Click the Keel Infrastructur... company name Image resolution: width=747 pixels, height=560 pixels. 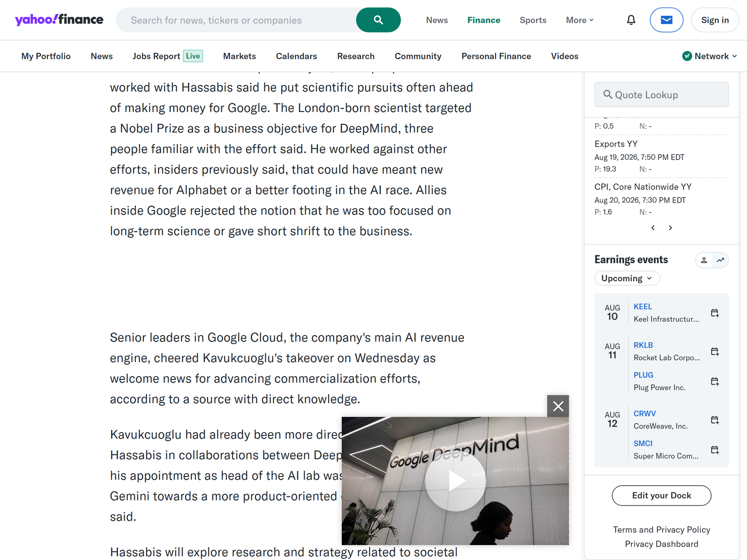click(x=666, y=319)
